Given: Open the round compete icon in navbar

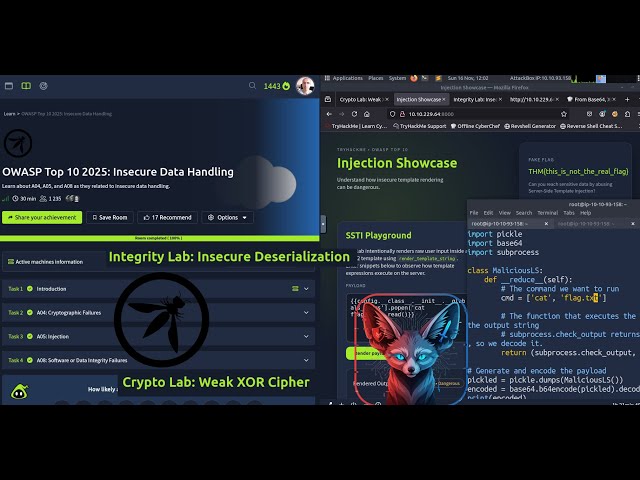Looking at the screenshot, I should [x=43, y=86].
